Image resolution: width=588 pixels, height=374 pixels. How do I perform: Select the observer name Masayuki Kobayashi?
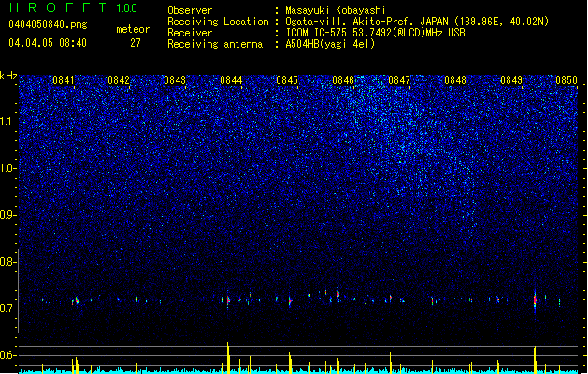[x=336, y=10]
